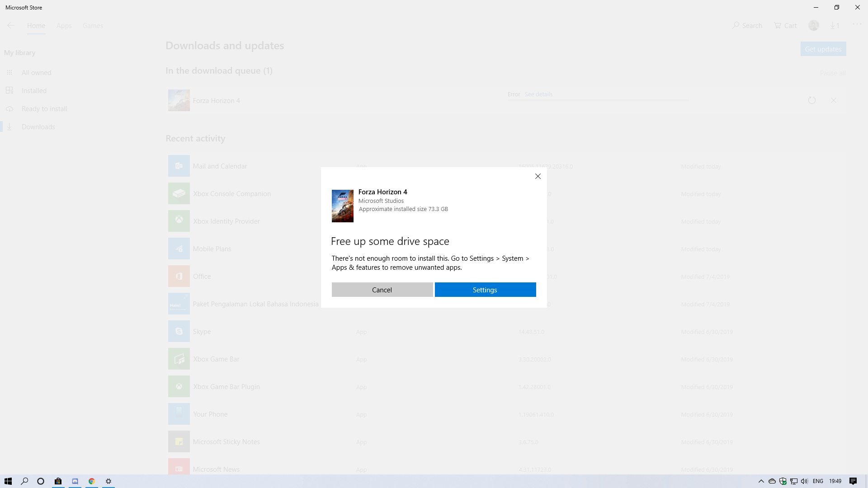Open the Cart
The width and height of the screenshot is (868, 488).
785,26
